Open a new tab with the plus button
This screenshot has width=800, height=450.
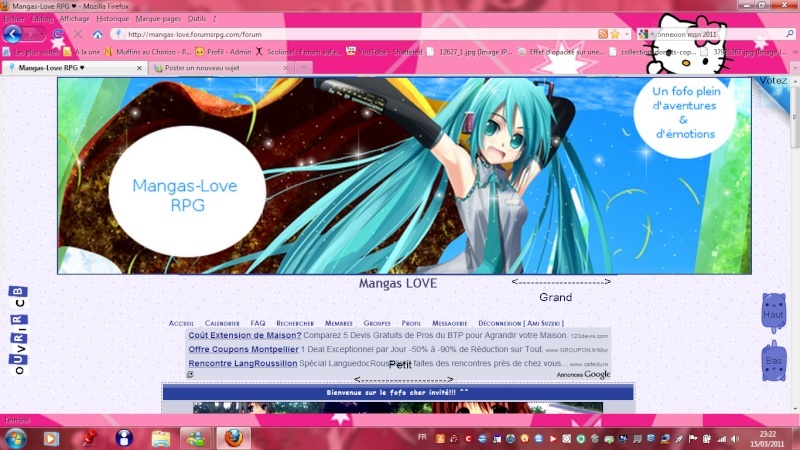coord(304,67)
